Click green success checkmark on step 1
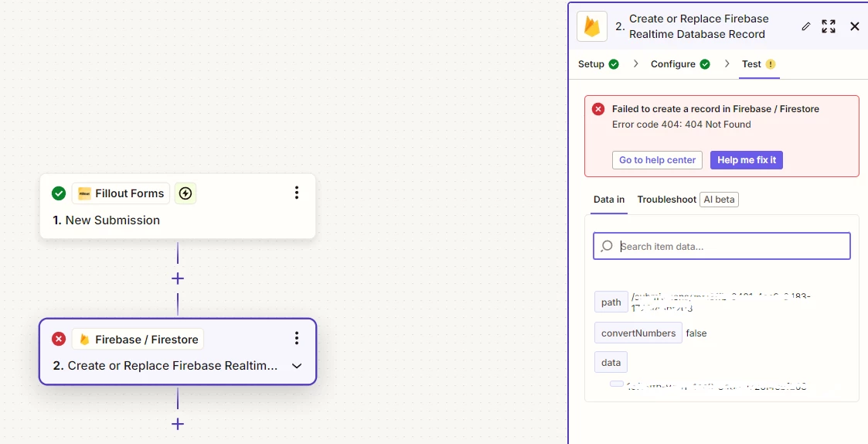The height and width of the screenshot is (444, 868). tap(59, 193)
